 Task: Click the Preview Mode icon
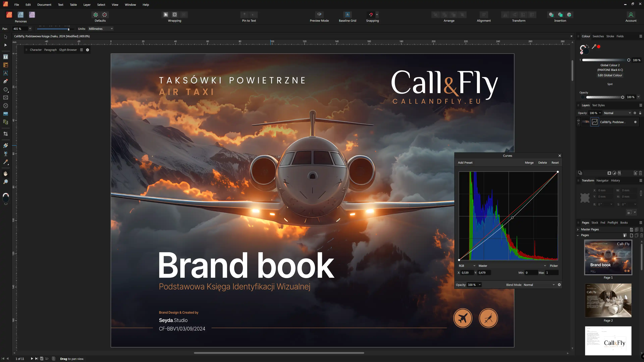[x=319, y=14]
